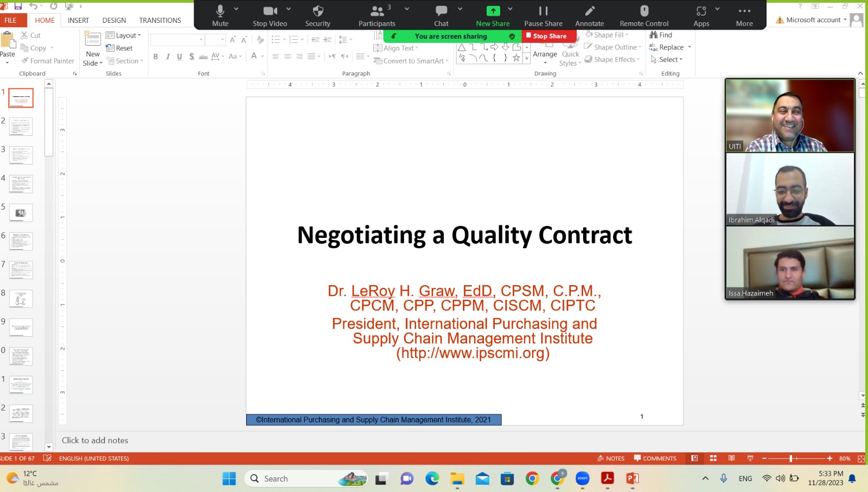Toggle Normal view in status bar
This screenshot has height=492, width=868.
pyautogui.click(x=694, y=458)
